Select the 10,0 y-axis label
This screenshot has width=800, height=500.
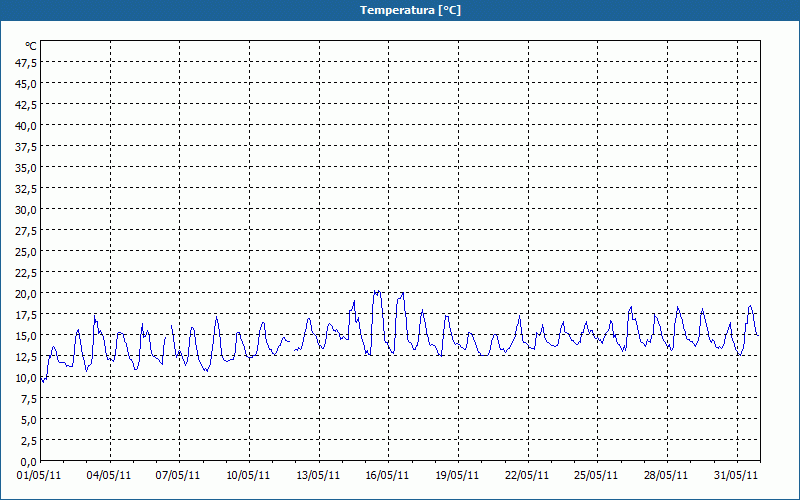pos(27,378)
